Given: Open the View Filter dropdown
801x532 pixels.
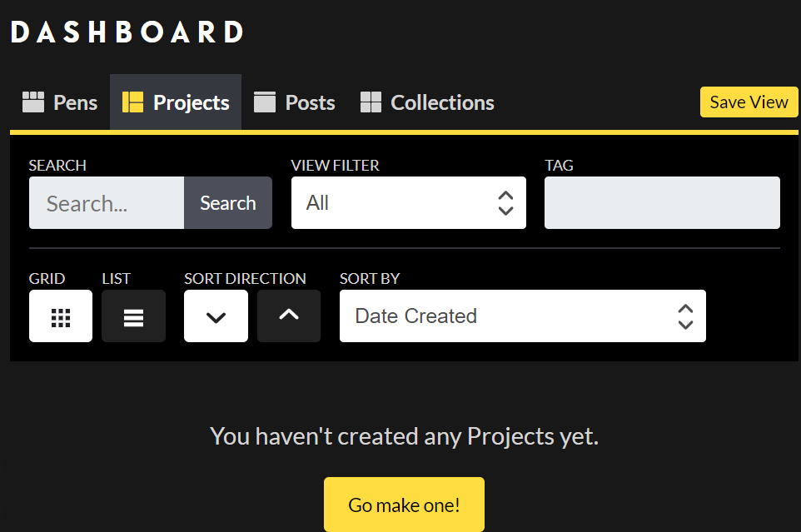Looking at the screenshot, I should tap(409, 202).
